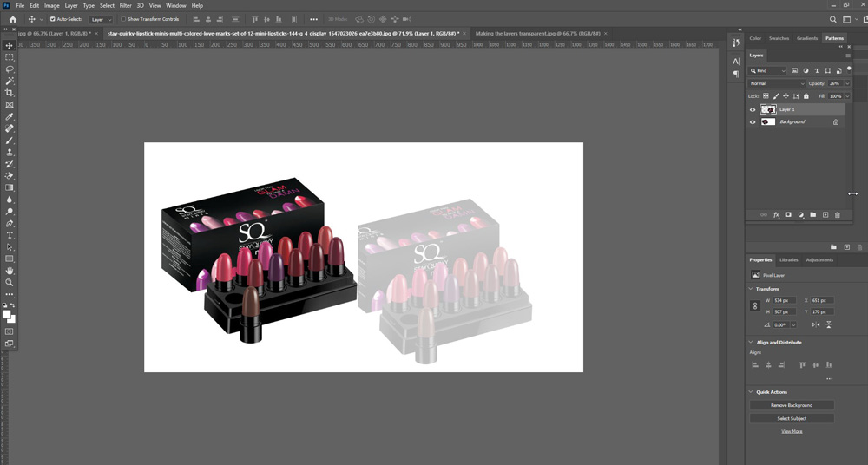Switch to the Adjustments tab

pyautogui.click(x=819, y=259)
